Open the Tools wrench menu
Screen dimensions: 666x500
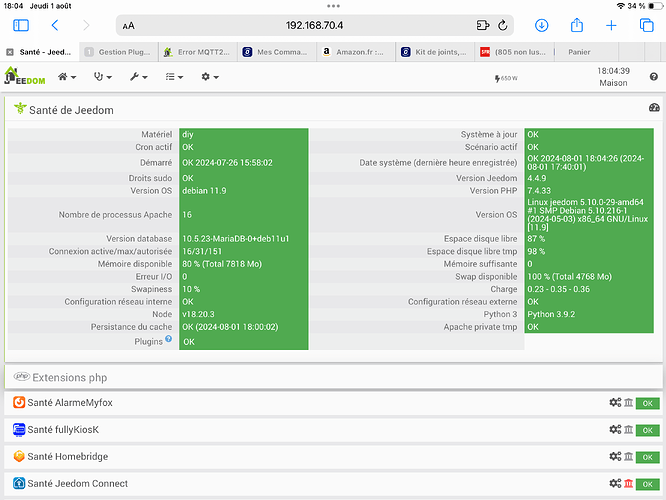[x=139, y=77]
